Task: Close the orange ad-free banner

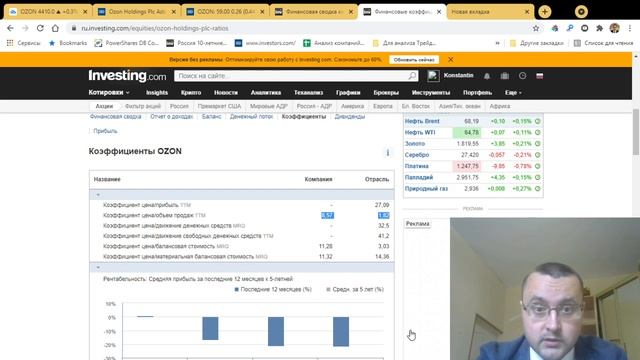Action: (x=451, y=60)
